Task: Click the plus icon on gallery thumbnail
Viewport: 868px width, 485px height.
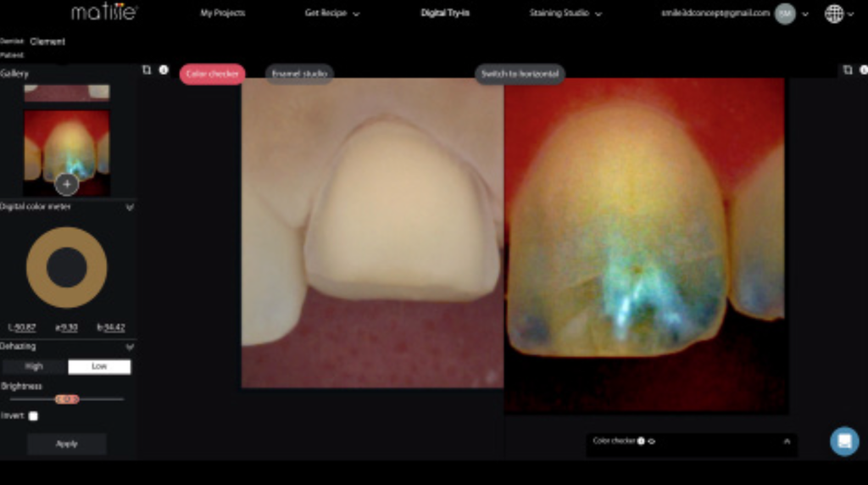Action: pyautogui.click(x=67, y=183)
